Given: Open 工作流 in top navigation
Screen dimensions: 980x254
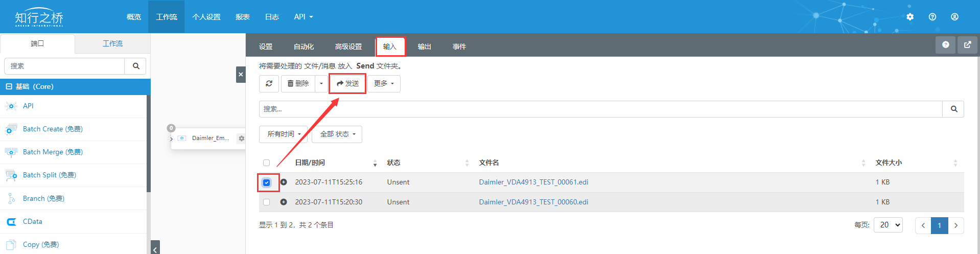Looking at the screenshot, I should click(167, 17).
